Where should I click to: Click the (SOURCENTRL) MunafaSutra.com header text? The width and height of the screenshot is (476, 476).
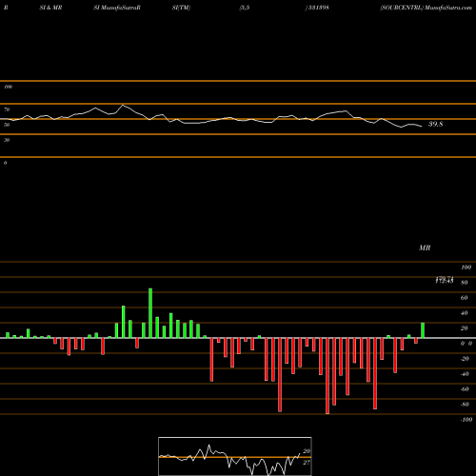(x=426, y=8)
